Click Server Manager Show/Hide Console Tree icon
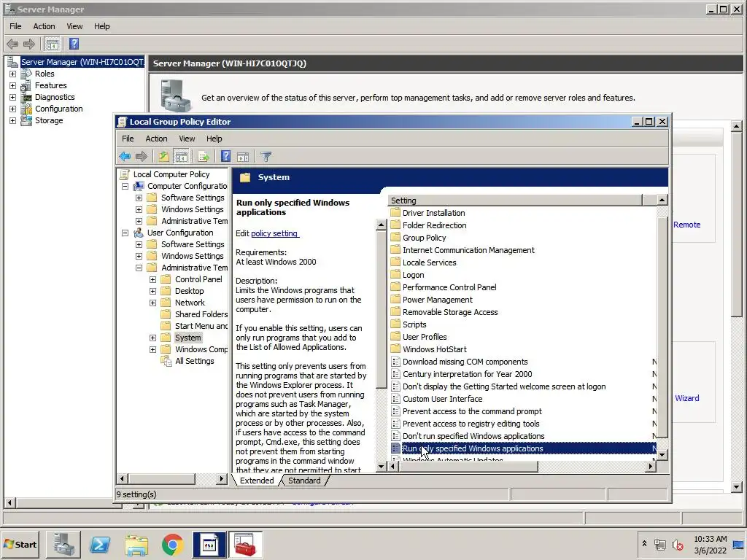747x560 pixels. coord(53,44)
